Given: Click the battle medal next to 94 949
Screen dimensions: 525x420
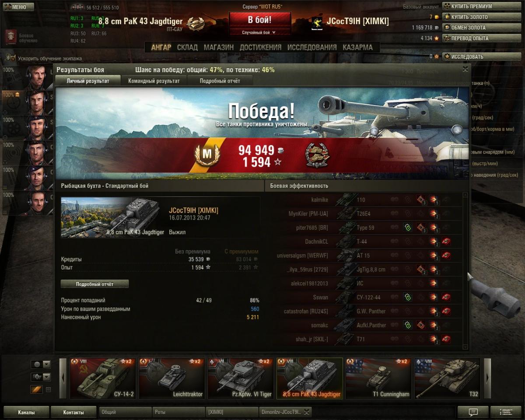Looking at the screenshot, I should (x=318, y=156).
